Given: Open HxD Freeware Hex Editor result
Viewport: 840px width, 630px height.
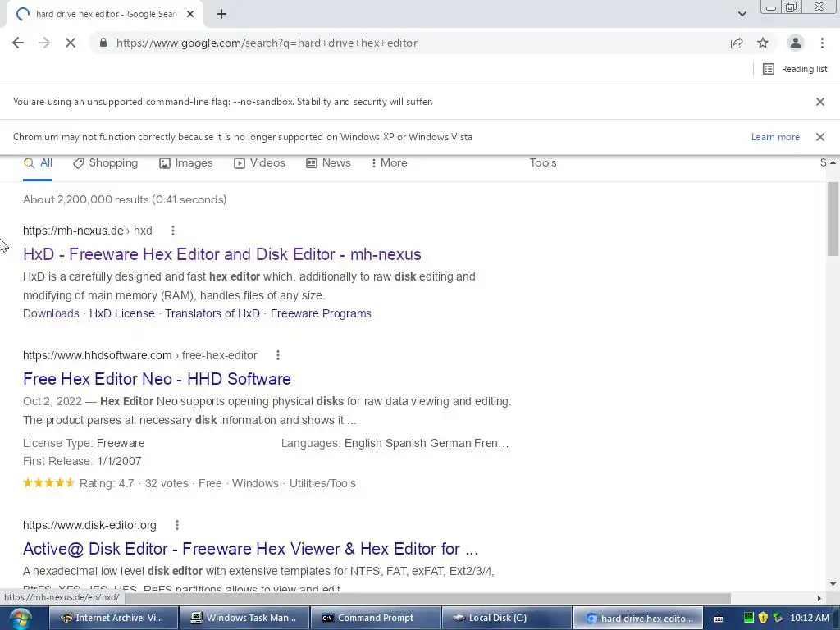Looking at the screenshot, I should click(x=222, y=254).
